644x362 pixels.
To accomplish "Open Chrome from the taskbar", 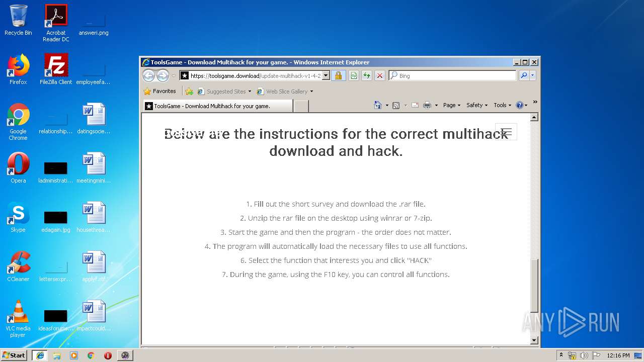I will [91, 355].
